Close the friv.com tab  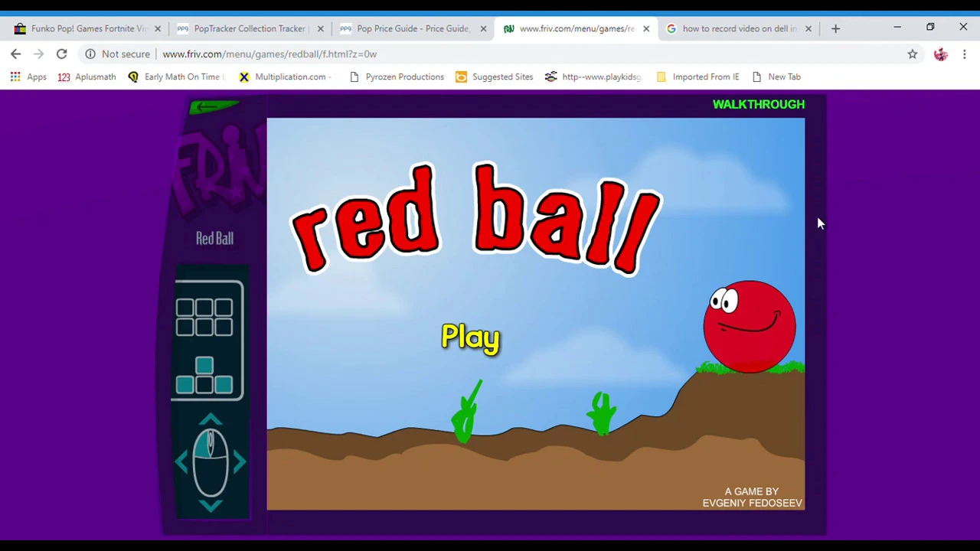pos(646,28)
